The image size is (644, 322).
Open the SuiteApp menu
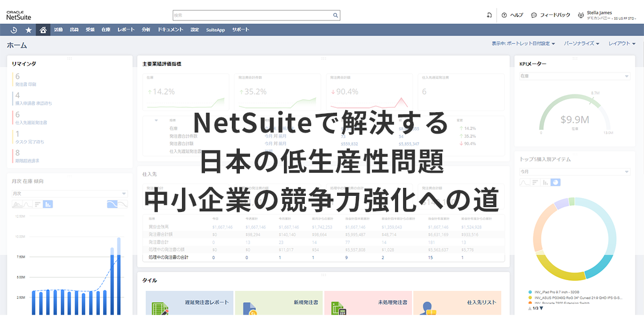coord(215,30)
